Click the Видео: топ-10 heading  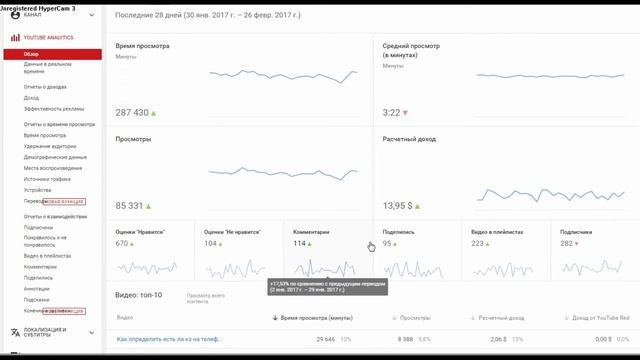[x=139, y=295]
